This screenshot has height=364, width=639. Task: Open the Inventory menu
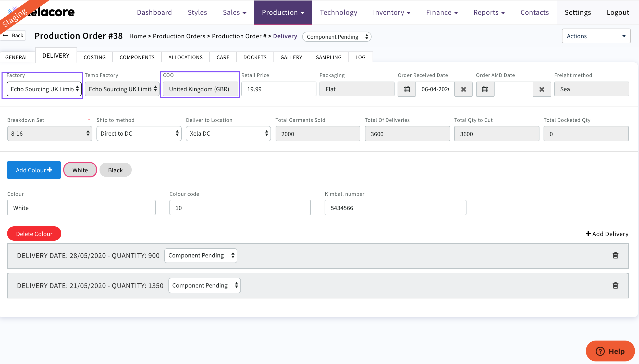coord(391,12)
